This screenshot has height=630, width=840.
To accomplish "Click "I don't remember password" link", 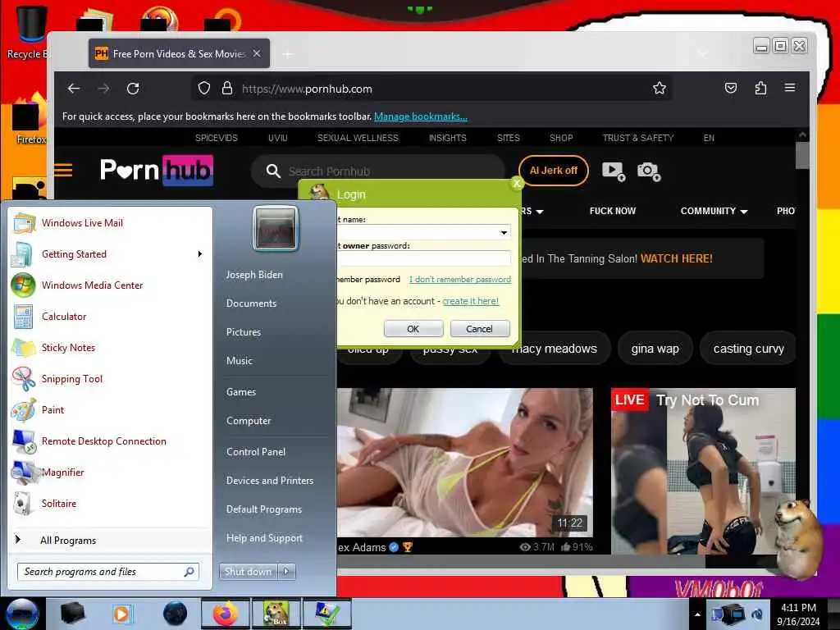I will (459, 279).
